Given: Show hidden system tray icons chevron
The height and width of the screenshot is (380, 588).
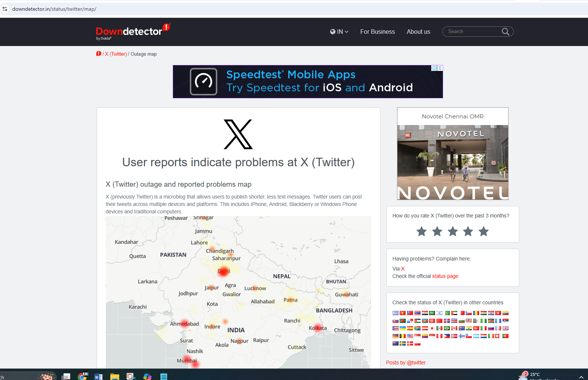Looking at the screenshot, I should (581, 377).
